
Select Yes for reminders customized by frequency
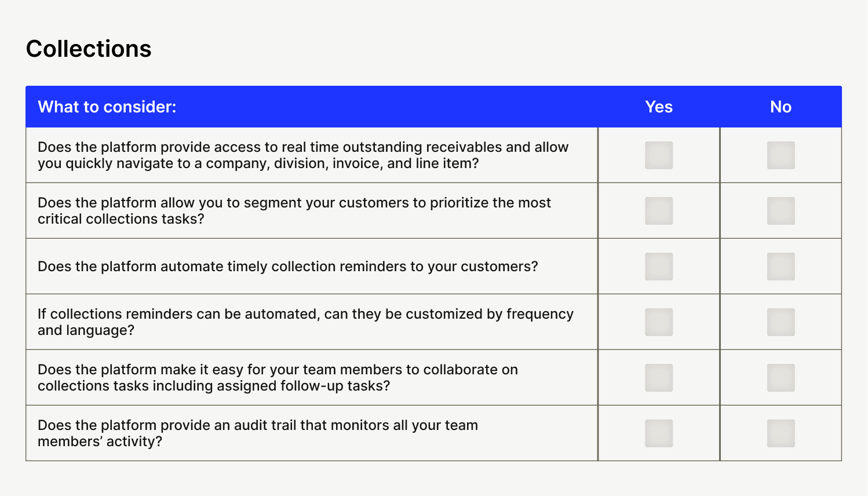pyautogui.click(x=659, y=322)
